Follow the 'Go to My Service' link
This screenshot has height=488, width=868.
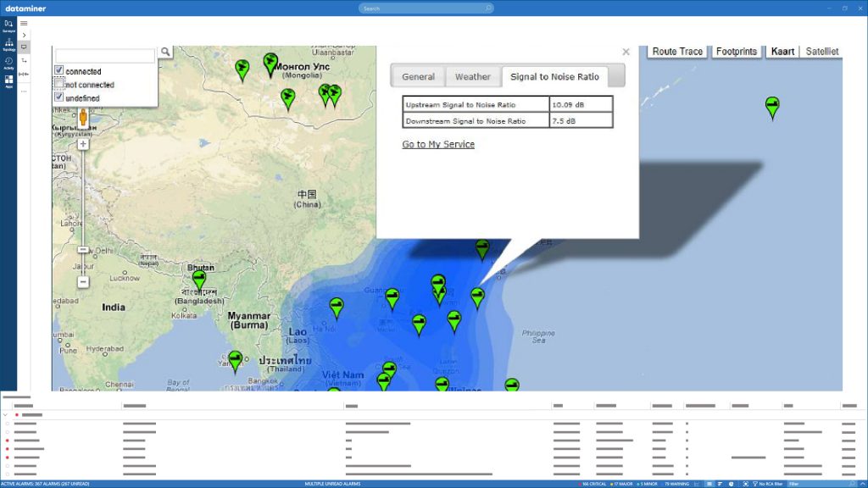[x=438, y=144]
